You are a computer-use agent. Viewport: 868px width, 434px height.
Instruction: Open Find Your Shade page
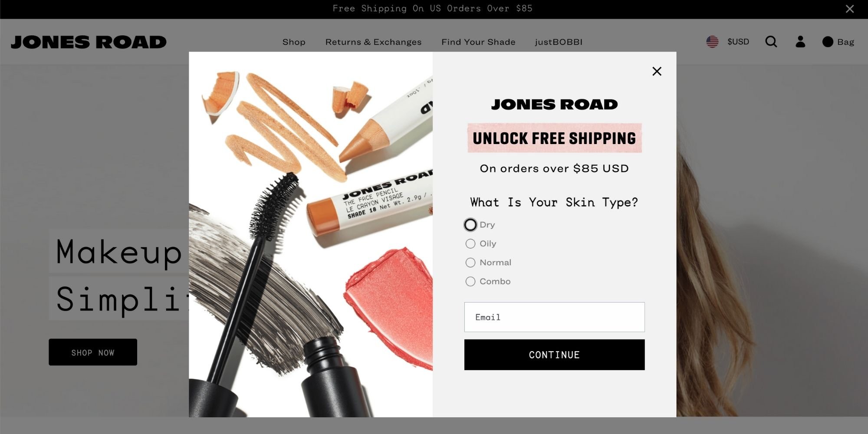(478, 42)
